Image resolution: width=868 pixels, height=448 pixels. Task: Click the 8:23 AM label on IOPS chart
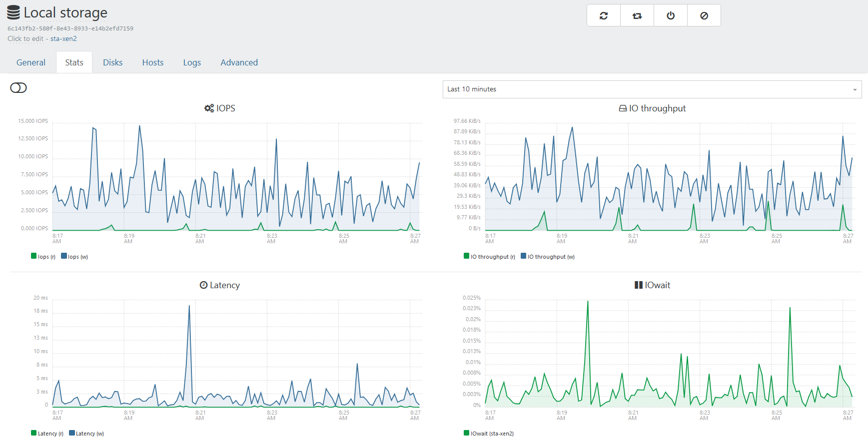(271, 239)
